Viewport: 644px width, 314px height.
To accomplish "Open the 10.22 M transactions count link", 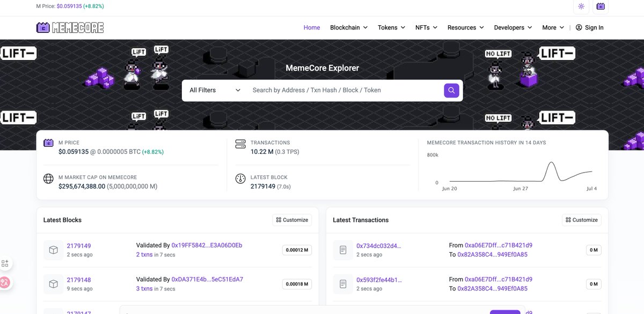I will pos(262,152).
